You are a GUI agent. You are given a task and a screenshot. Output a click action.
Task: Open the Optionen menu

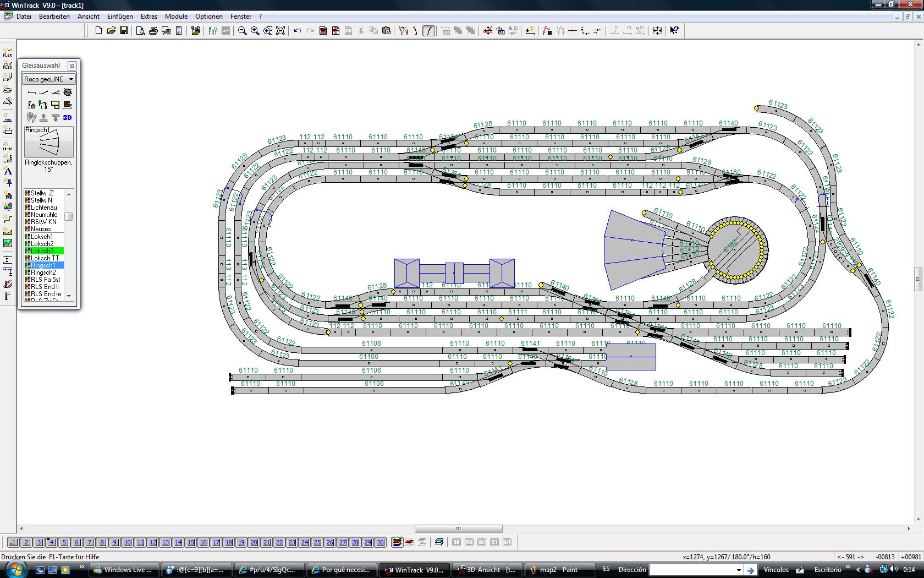tap(209, 16)
